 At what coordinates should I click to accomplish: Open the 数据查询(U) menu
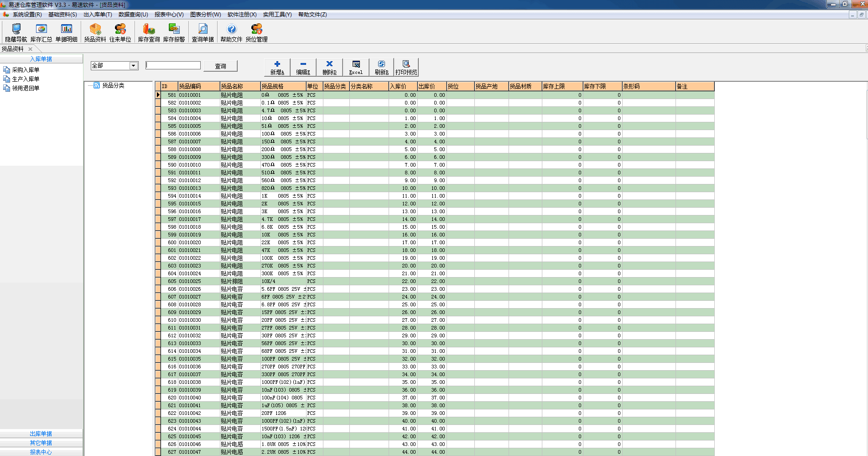coord(133,15)
